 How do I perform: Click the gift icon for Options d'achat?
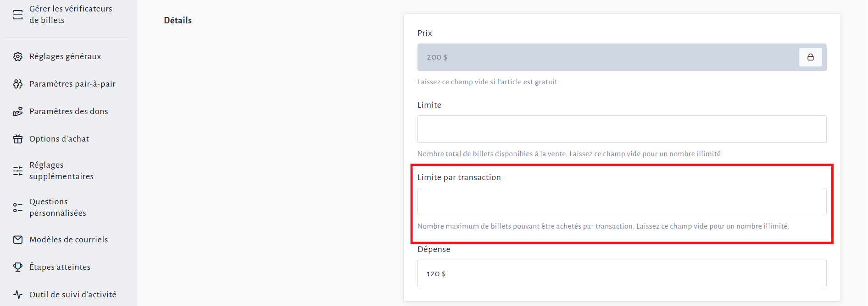tap(18, 139)
